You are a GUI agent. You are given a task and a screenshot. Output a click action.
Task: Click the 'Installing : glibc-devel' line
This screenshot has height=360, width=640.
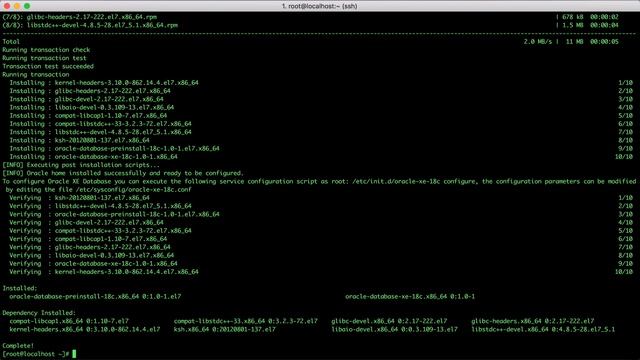[x=87, y=99]
